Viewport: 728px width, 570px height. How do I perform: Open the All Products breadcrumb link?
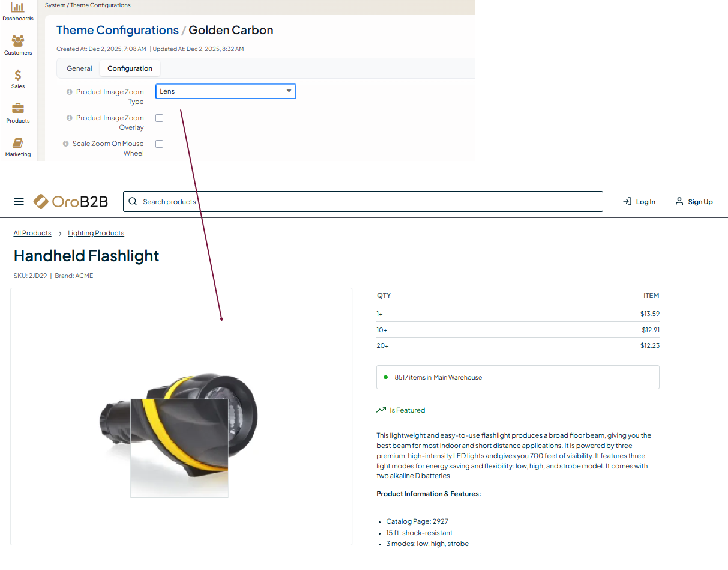click(x=32, y=233)
